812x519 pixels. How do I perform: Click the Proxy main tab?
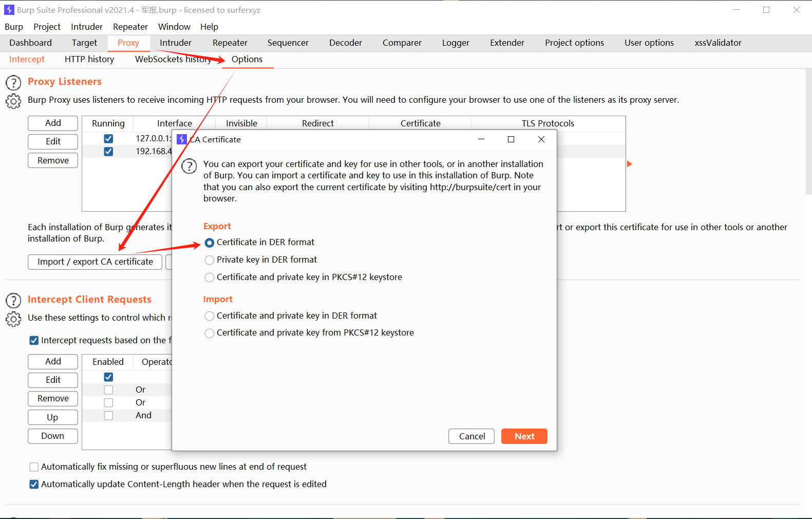click(x=128, y=43)
